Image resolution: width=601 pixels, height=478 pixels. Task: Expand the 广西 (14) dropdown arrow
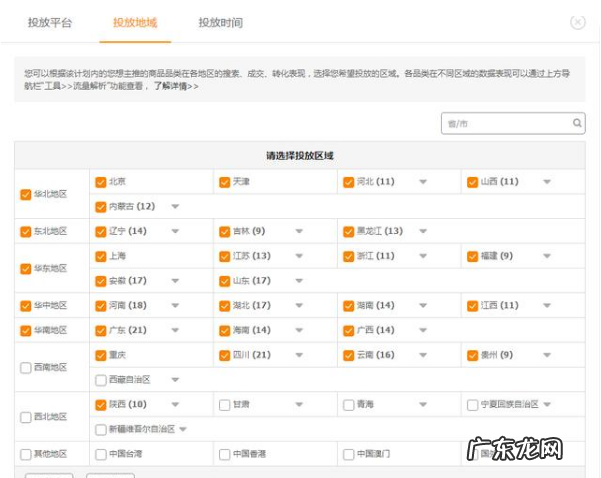(x=423, y=330)
